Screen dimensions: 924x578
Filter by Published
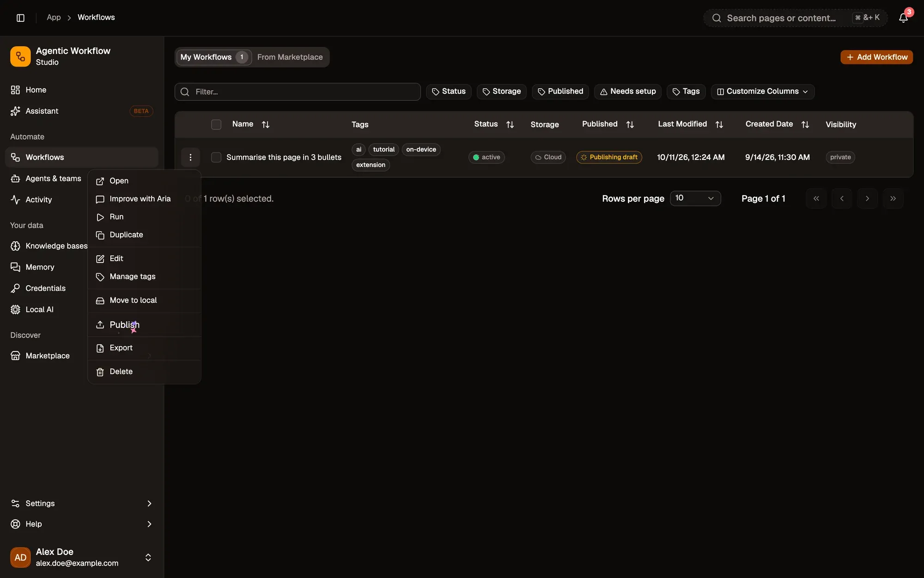[560, 92]
